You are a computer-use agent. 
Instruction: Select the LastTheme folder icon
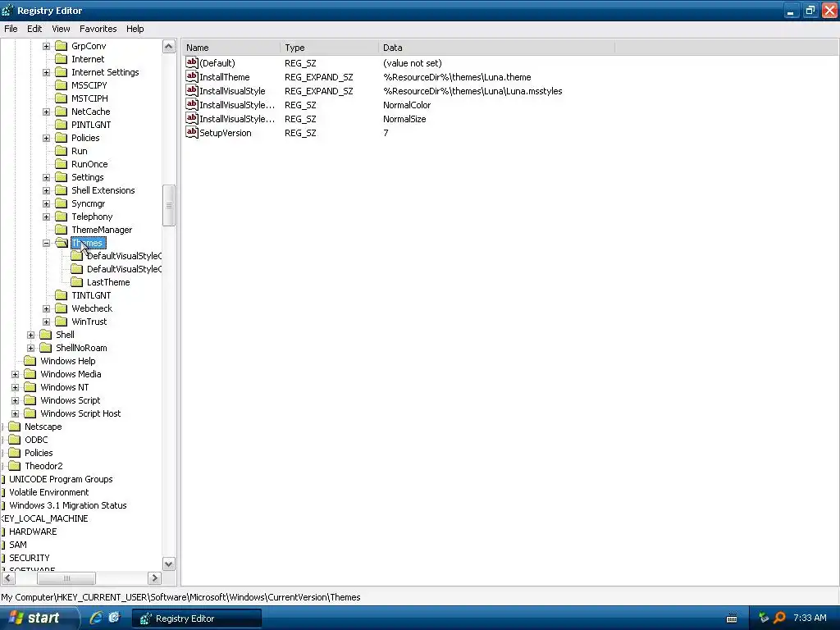pos(77,282)
